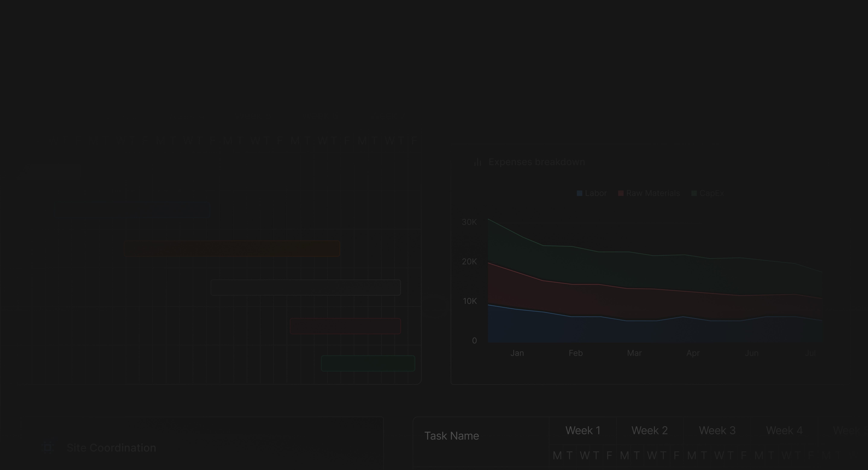Image resolution: width=868 pixels, height=470 pixels.
Task: Select the Week 1 column header
Action: 583,431
